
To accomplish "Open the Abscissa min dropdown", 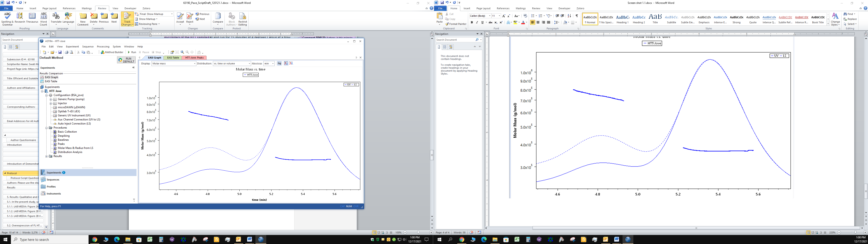I will (x=273, y=64).
